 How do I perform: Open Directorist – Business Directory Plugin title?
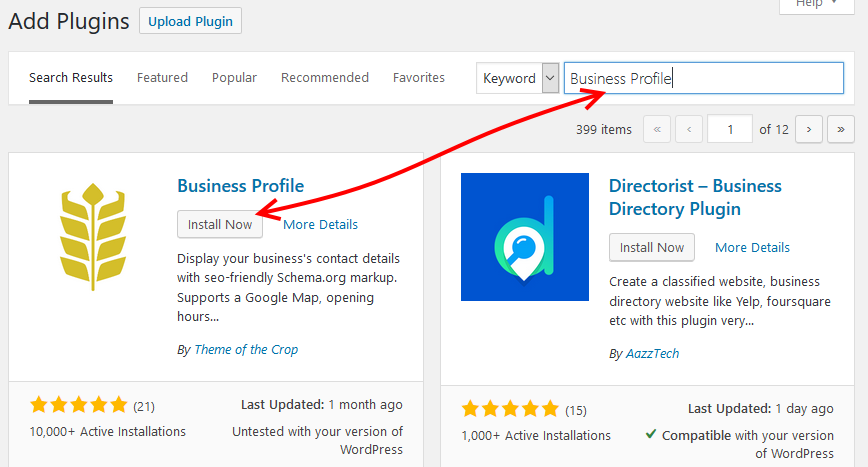click(695, 198)
